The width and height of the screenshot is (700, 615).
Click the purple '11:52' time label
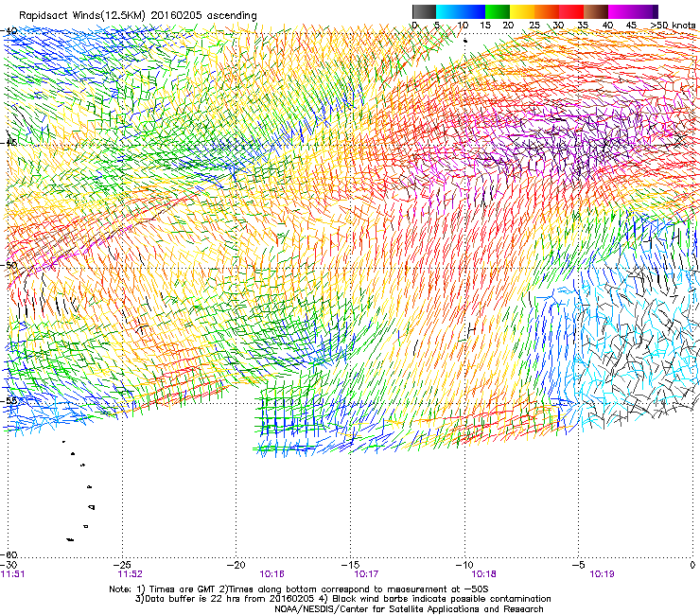pos(130,574)
